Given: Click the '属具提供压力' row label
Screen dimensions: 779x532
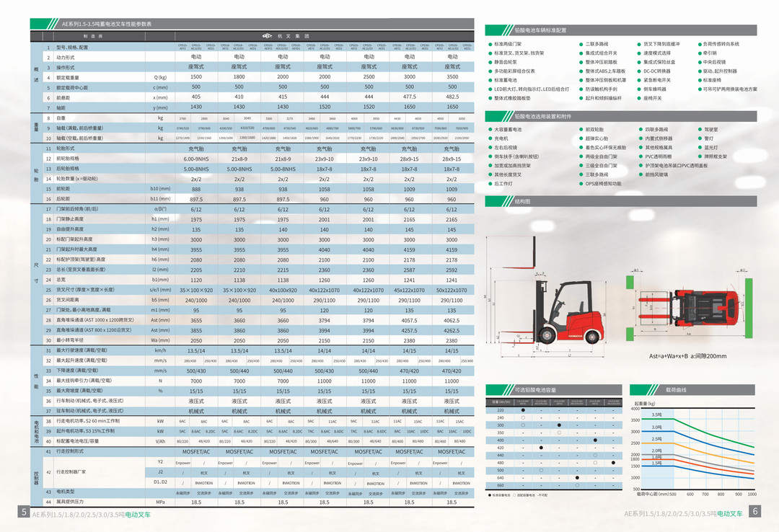Looking at the screenshot, I should click(x=69, y=502).
